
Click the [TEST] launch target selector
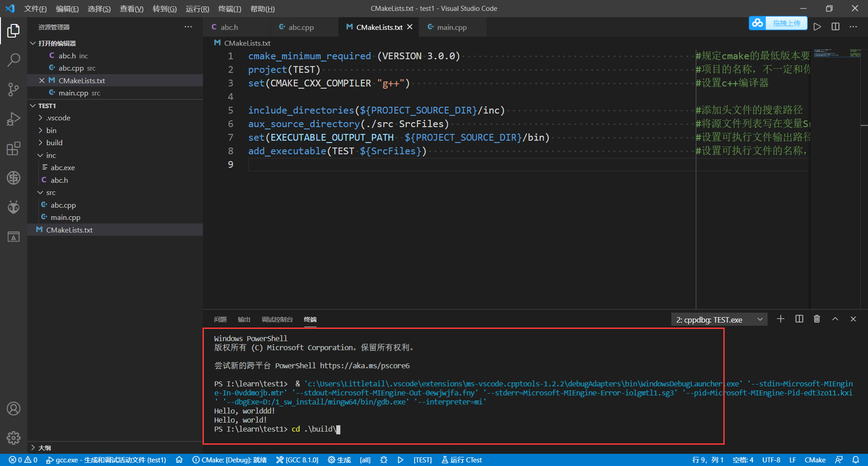click(423, 460)
